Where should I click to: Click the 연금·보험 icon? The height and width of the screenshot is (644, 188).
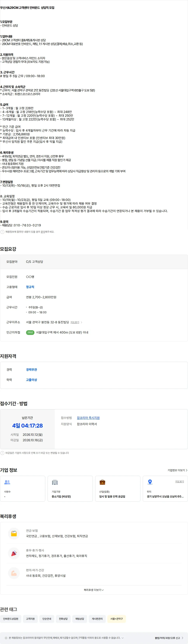click(14, 534)
